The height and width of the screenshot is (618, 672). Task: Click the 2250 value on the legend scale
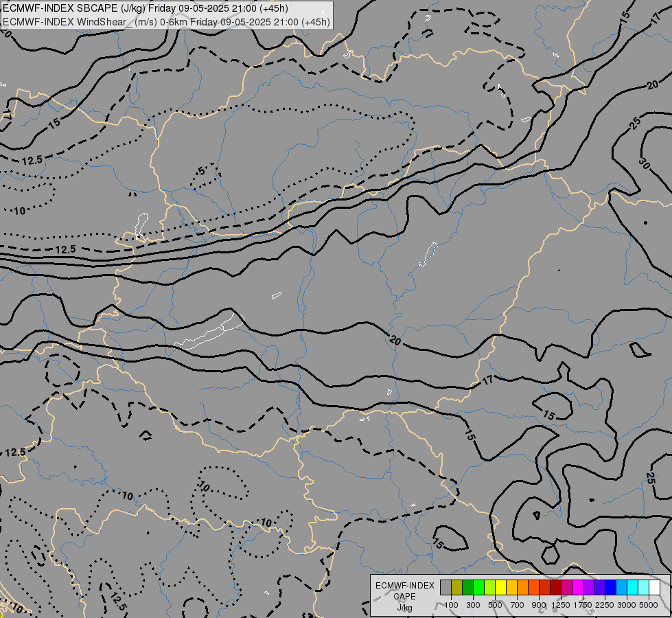[605, 605]
